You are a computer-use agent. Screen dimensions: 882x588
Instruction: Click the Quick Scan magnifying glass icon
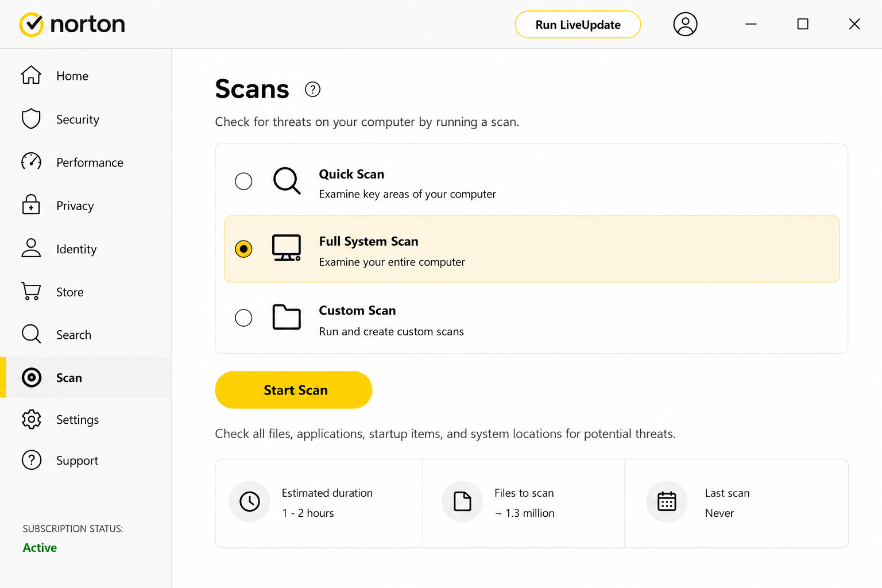[x=287, y=181]
